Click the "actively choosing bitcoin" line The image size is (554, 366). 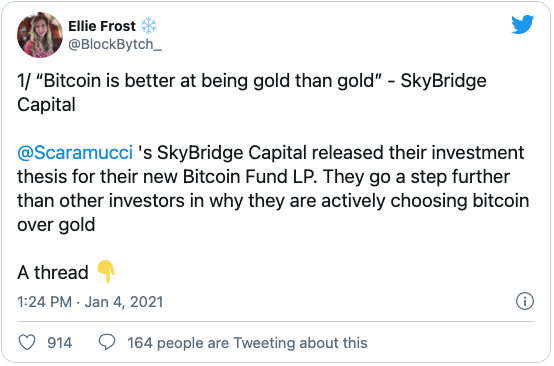425,201
